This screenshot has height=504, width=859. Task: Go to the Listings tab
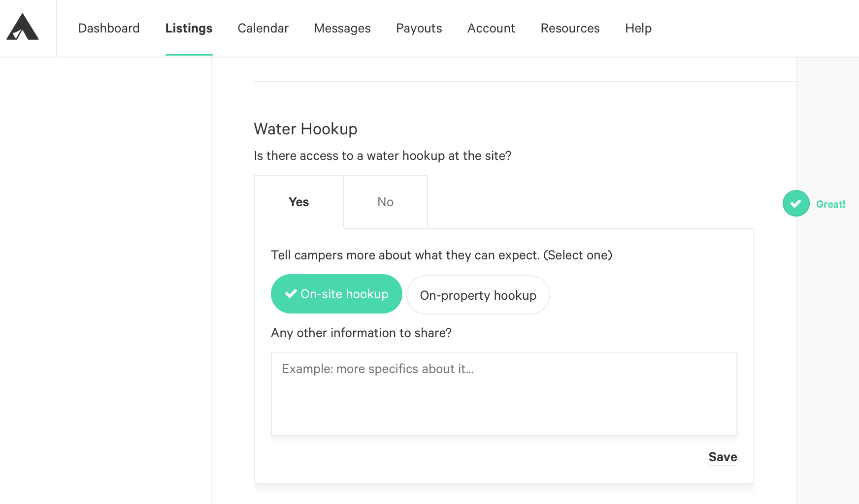pyautogui.click(x=189, y=28)
